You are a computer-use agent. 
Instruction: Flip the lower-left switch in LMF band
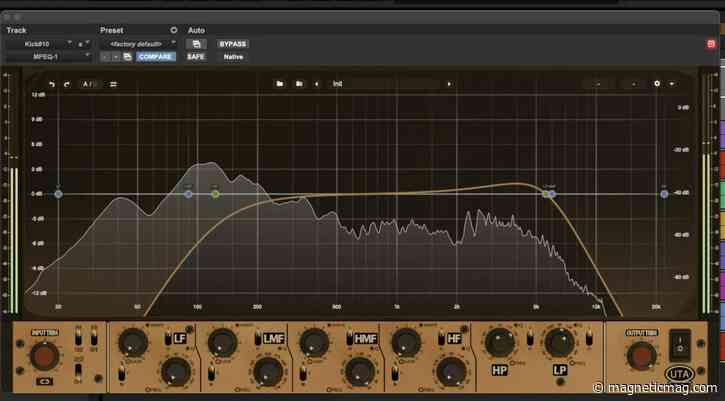211,372
